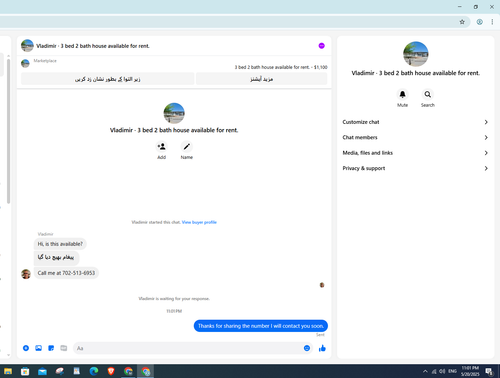Open Microsoft Store from taskbar
This screenshot has height=378, width=500.
tap(25, 371)
